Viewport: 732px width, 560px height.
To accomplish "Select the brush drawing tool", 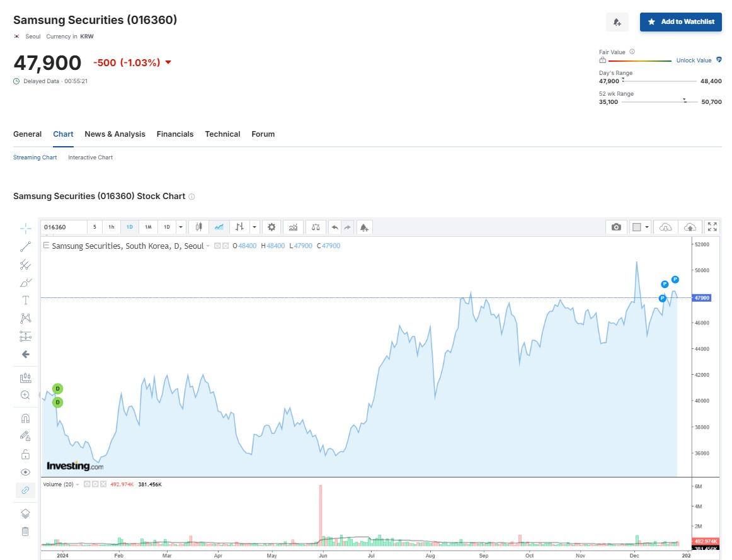I will tap(26, 283).
